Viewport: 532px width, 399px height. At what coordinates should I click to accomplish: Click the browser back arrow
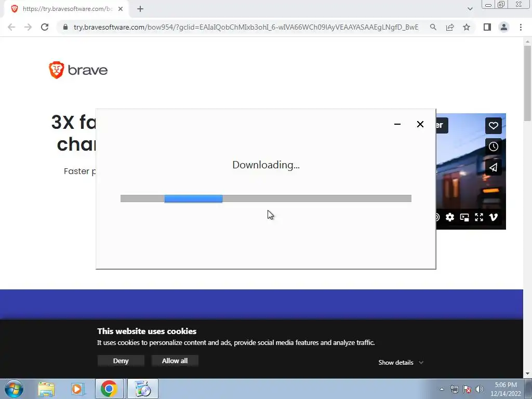coord(11,27)
